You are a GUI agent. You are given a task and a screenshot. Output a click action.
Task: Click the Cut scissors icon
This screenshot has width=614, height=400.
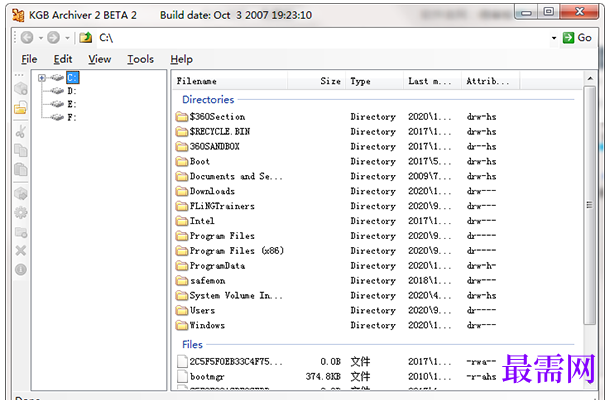21,131
